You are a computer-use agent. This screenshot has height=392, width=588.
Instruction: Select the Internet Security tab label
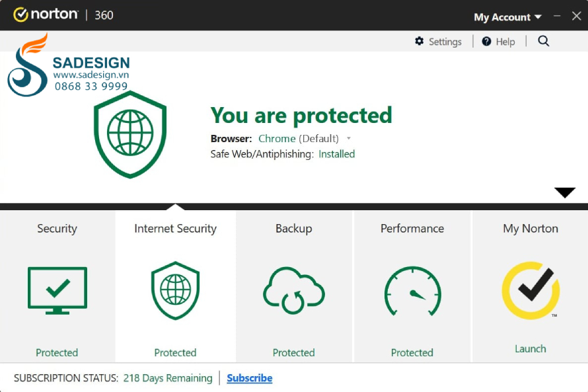[x=176, y=229]
